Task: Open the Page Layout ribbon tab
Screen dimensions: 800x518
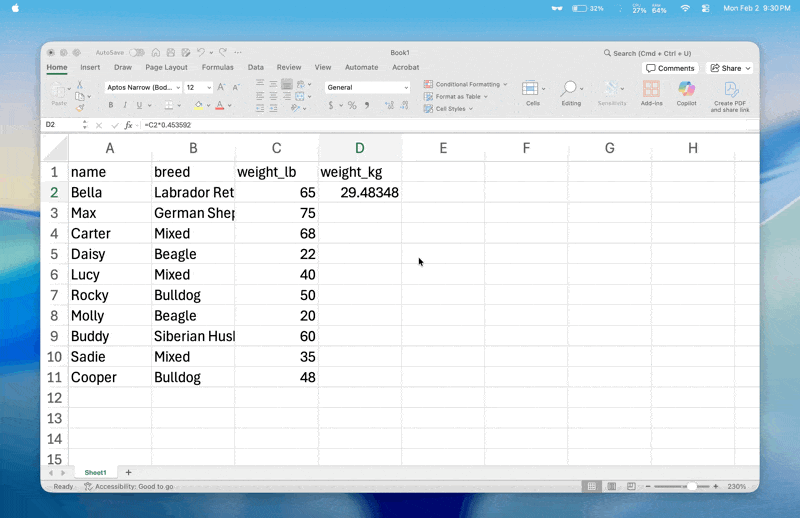Action: click(166, 67)
